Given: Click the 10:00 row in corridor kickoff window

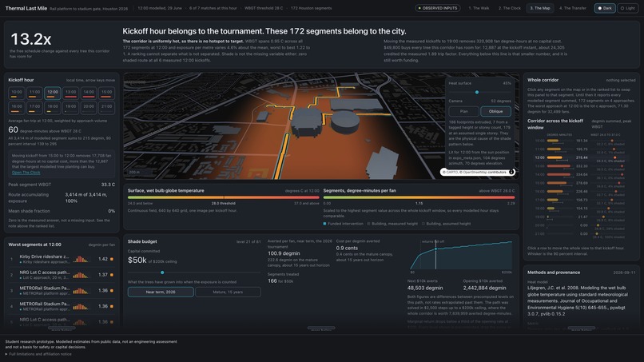Looking at the screenshot, I should (580, 141).
